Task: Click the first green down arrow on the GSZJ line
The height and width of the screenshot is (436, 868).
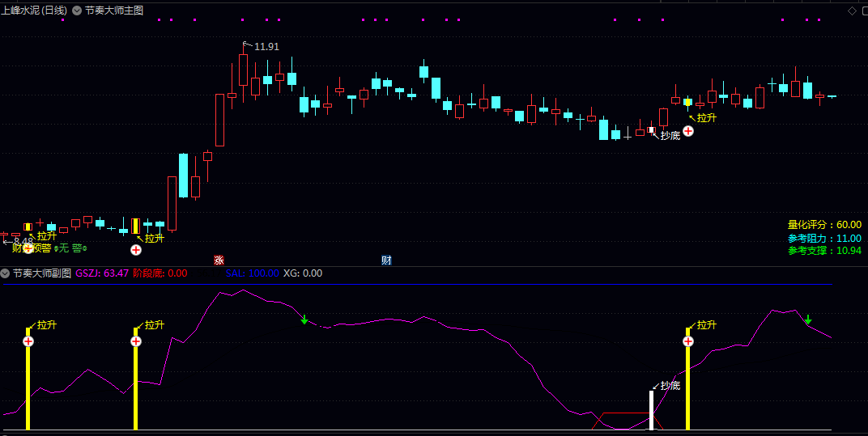Action: point(304,320)
